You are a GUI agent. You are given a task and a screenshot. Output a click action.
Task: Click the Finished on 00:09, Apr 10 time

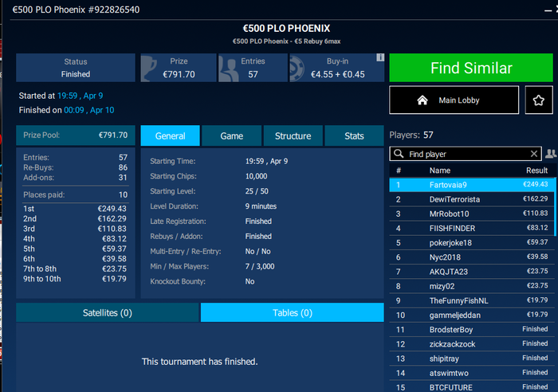[89, 110]
